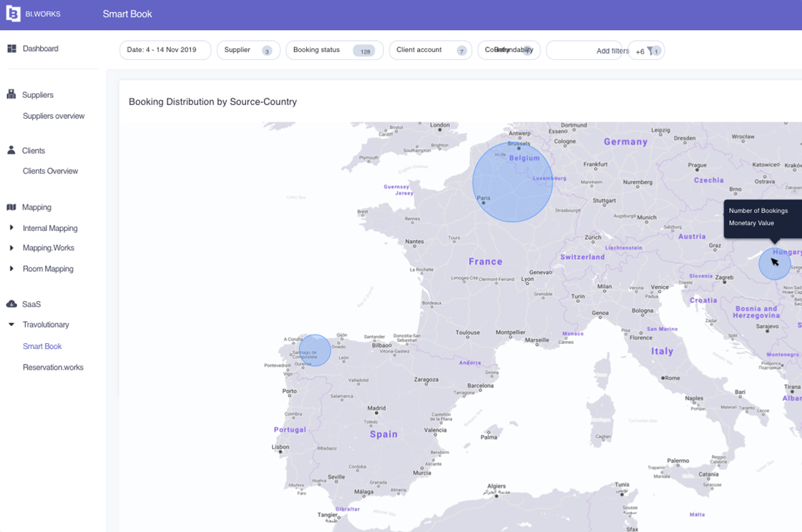Click the BI.WORKS logo icon
This screenshot has width=802, height=532.
coord(13,14)
